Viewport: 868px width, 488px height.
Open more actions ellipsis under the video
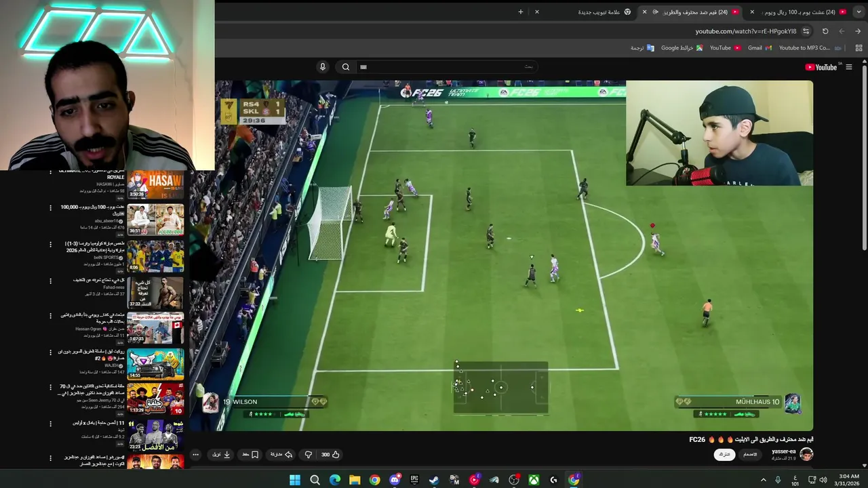(195, 455)
